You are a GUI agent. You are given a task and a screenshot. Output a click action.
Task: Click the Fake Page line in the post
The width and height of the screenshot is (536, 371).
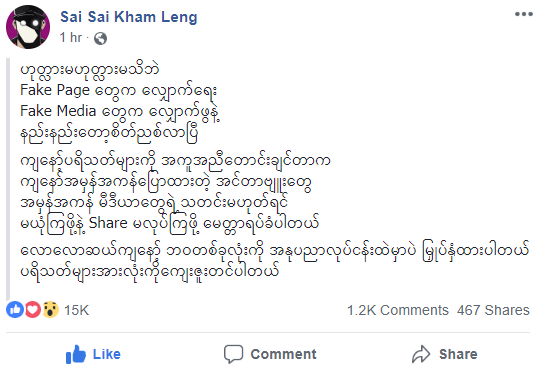[x=119, y=91]
